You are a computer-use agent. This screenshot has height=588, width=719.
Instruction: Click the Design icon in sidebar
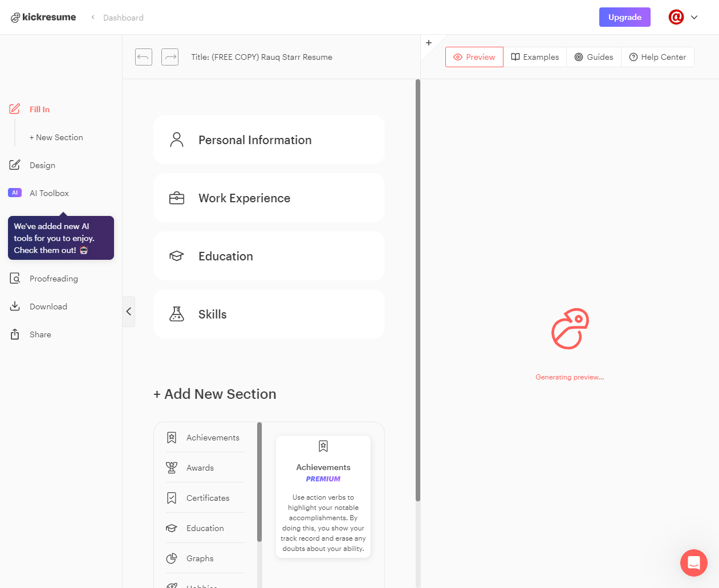[x=15, y=165]
